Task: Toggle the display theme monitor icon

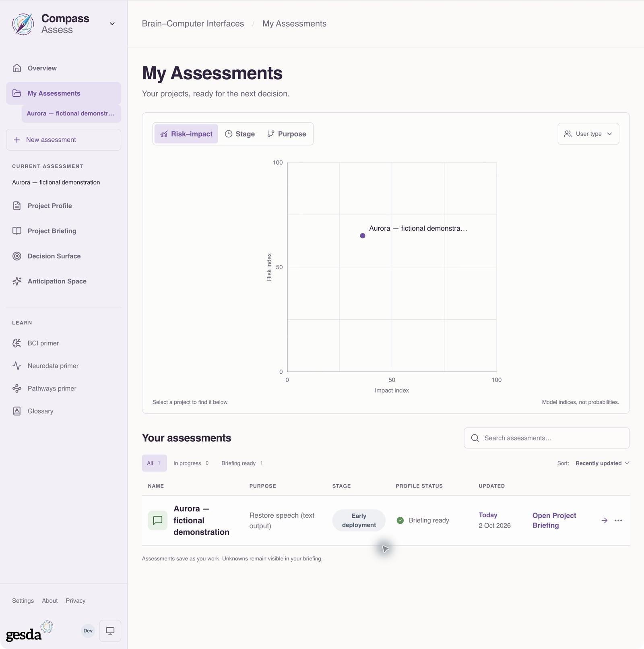Action: tap(110, 631)
